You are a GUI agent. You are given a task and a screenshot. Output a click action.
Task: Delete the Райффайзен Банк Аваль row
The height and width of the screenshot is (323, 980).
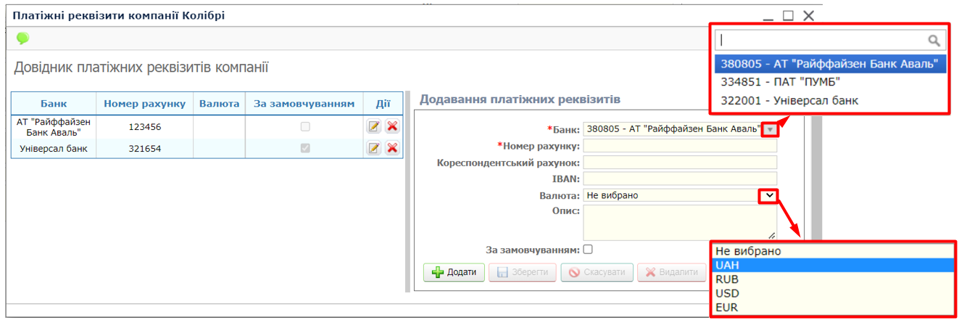[392, 127]
